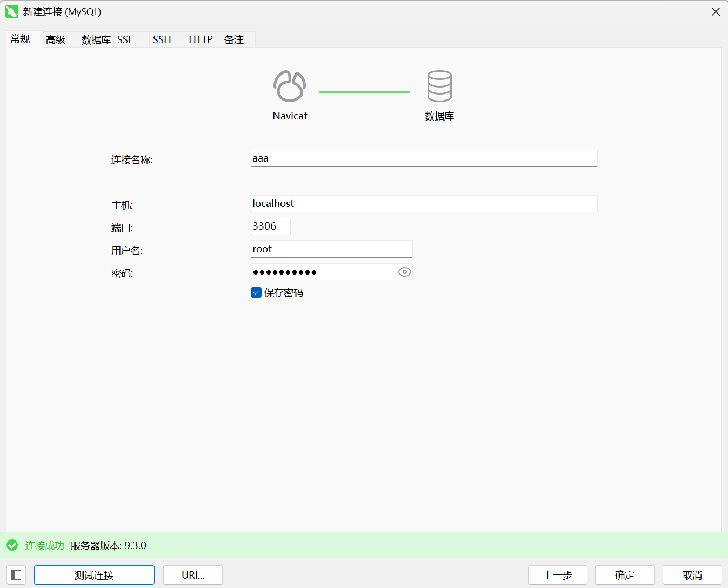
Task: Click the 端口: label
Action: pyautogui.click(x=122, y=228)
